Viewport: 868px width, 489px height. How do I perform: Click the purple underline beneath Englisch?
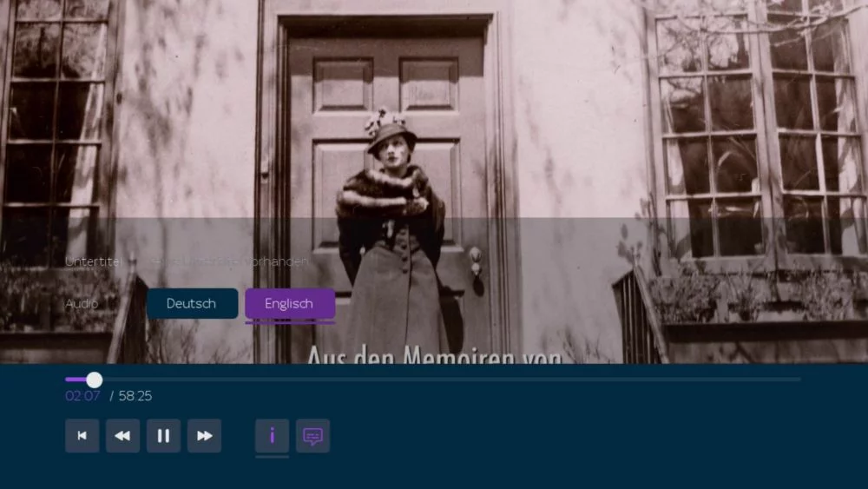(x=289, y=322)
